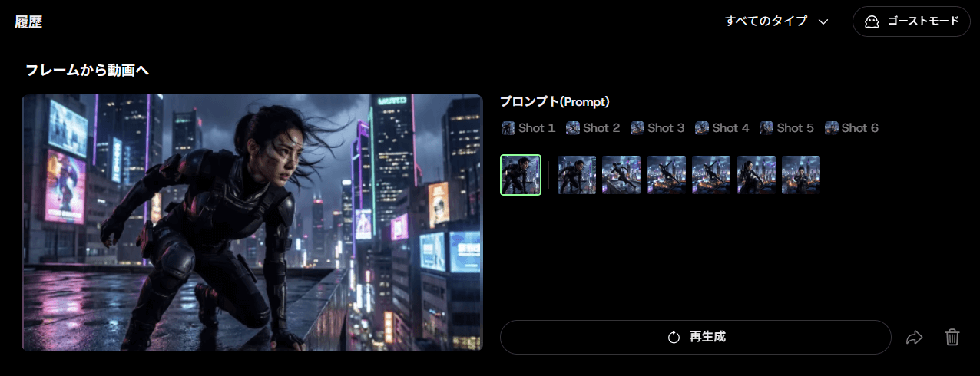Click the Shot 4 prompt icon
The width and height of the screenshot is (980, 376).
[702, 128]
